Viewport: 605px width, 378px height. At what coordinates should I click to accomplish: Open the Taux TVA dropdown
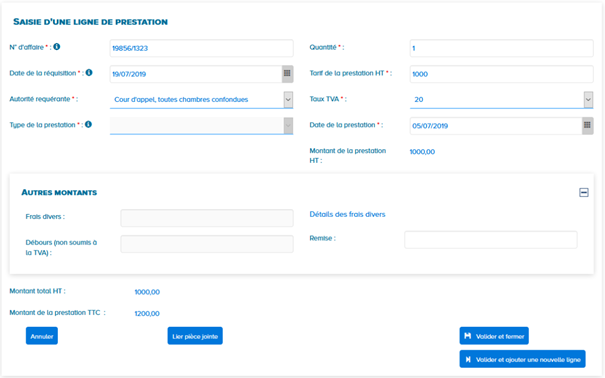coord(588,100)
